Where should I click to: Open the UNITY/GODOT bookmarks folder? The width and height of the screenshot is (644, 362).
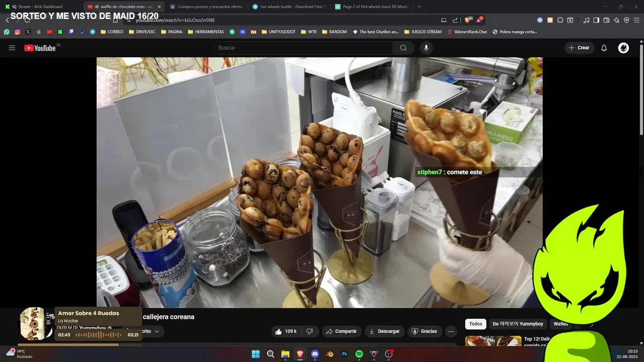coord(278,32)
